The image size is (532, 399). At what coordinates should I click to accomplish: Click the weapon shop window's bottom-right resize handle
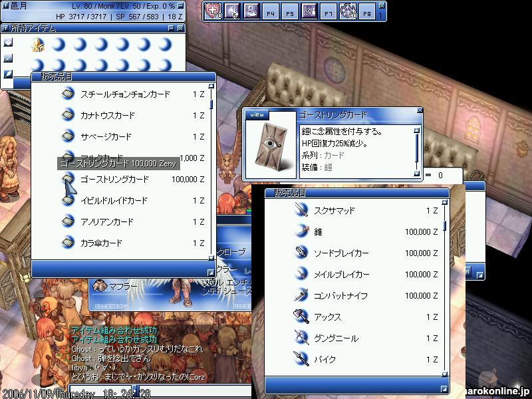444,389
